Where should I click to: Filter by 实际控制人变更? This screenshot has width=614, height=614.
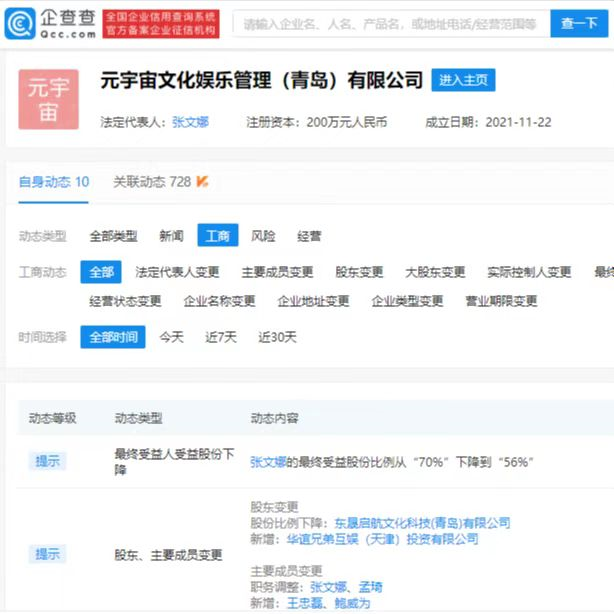pyautogui.click(x=529, y=272)
